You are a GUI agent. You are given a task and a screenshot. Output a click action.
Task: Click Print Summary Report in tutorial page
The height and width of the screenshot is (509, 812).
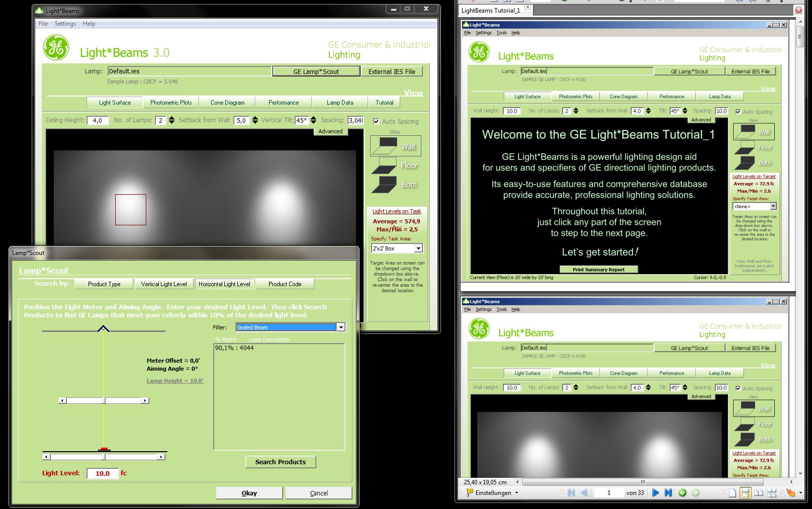coord(598,270)
